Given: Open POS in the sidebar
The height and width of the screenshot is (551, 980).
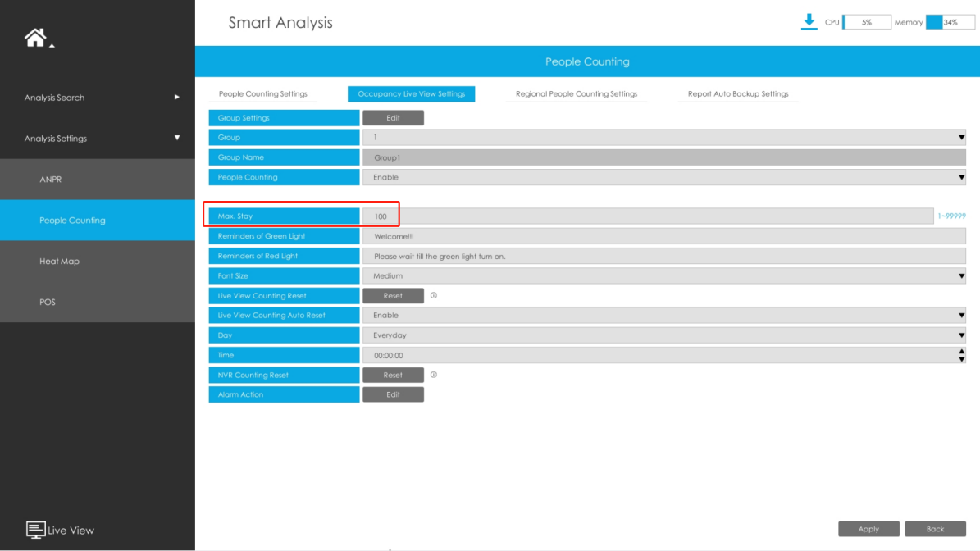Looking at the screenshot, I should coord(98,302).
